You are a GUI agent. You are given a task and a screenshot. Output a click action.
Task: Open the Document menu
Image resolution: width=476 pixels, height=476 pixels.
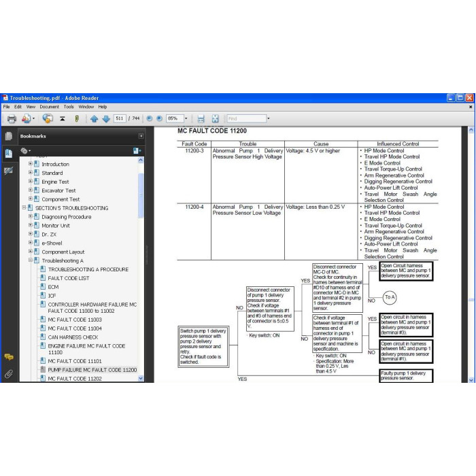(49, 107)
